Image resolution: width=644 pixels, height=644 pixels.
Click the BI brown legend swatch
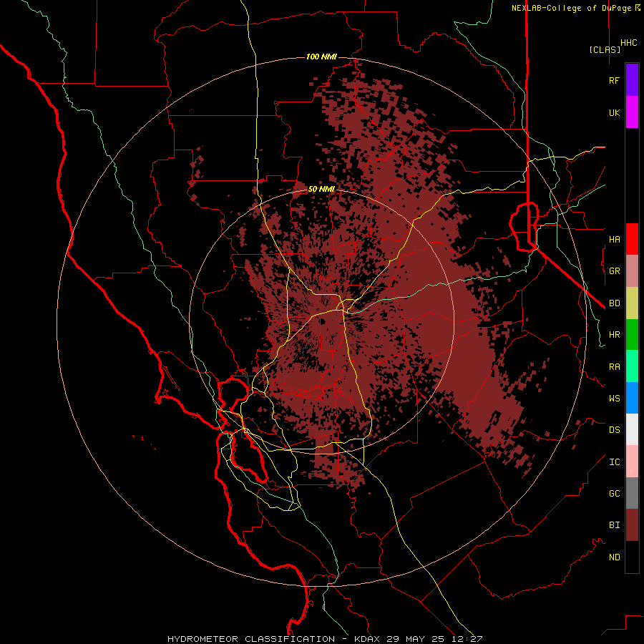point(632,525)
